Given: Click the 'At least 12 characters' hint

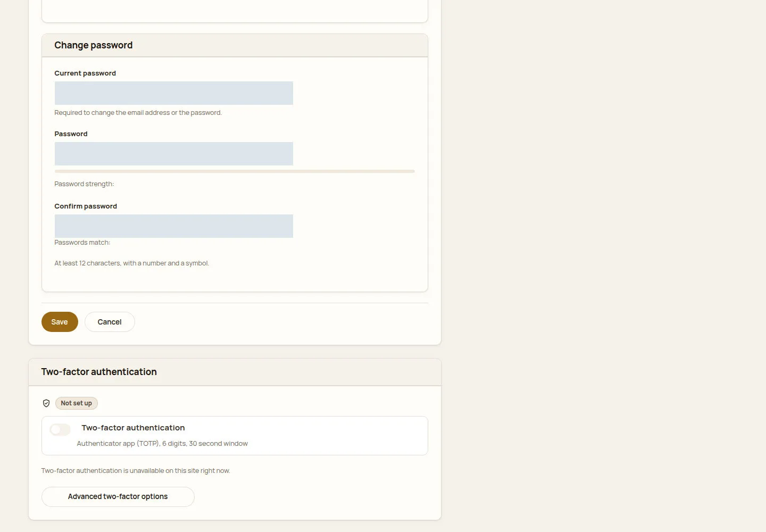Looking at the screenshot, I should [x=132, y=263].
